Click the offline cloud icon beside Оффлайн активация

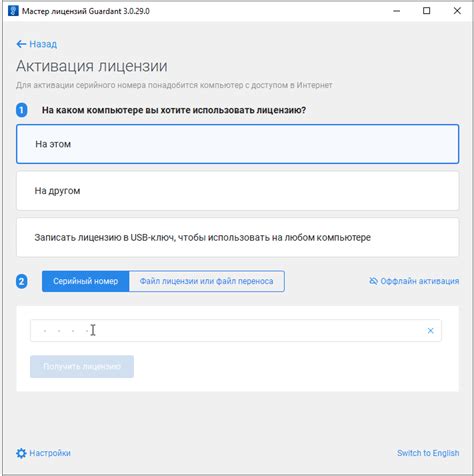click(373, 281)
